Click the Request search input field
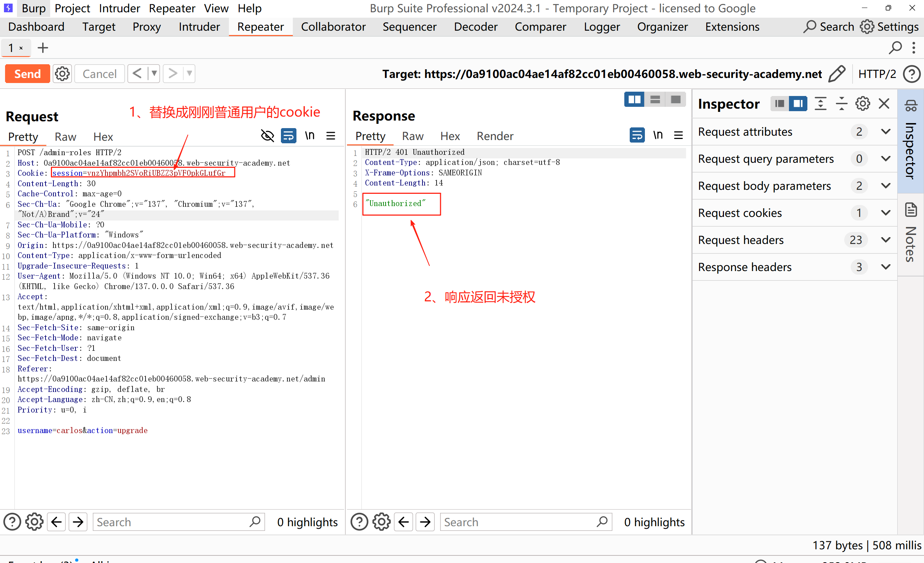The width and height of the screenshot is (924, 563). coord(171,522)
